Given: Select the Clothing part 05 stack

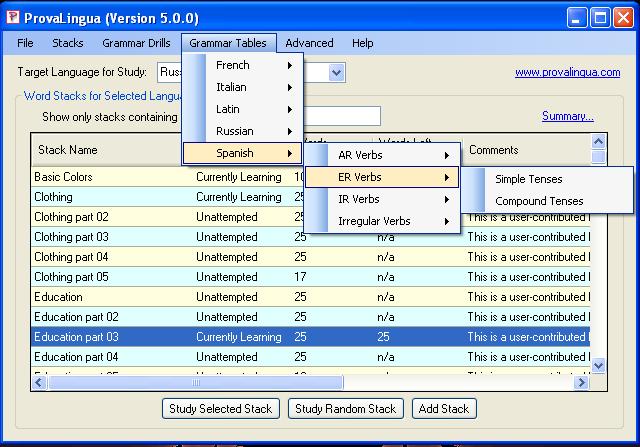Looking at the screenshot, I should 310,277.
